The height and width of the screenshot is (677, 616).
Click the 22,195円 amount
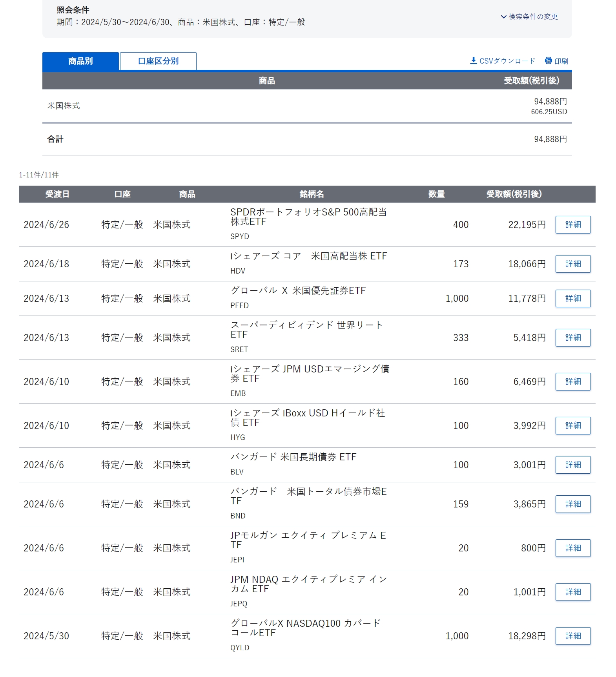(x=527, y=224)
